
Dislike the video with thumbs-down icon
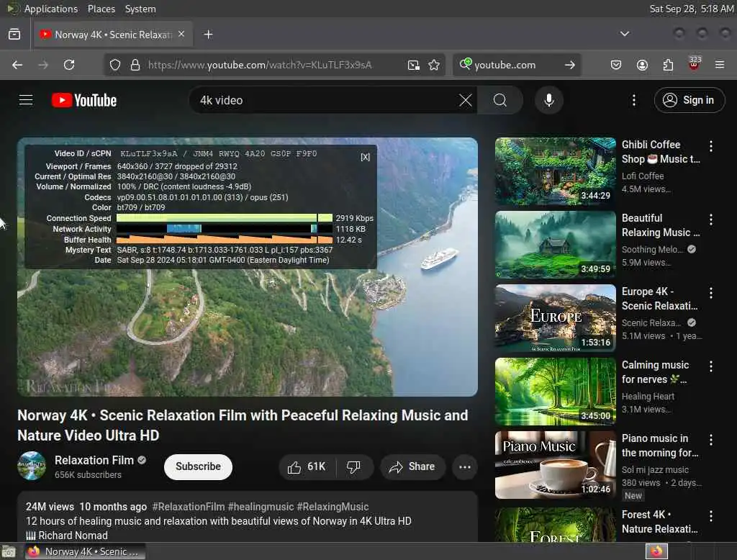(354, 467)
